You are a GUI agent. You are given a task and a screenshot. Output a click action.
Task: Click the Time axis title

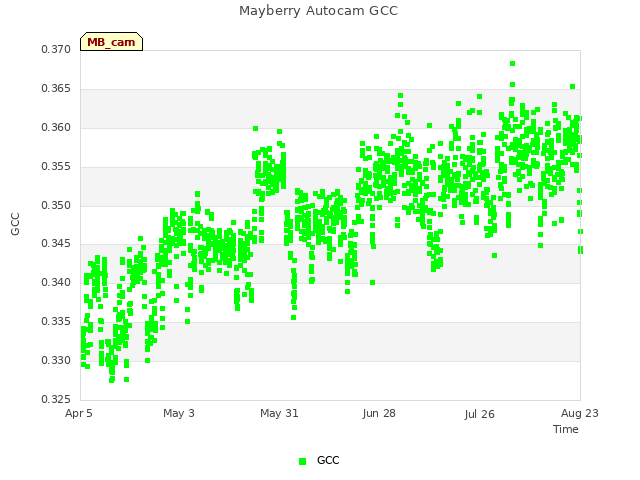tap(566, 429)
